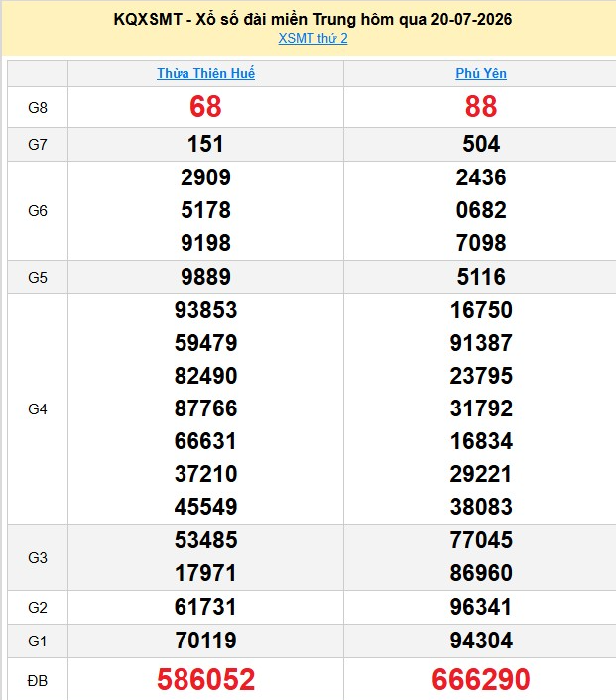Select the special prize number 666290
The height and width of the screenshot is (700, 616).
481,679
